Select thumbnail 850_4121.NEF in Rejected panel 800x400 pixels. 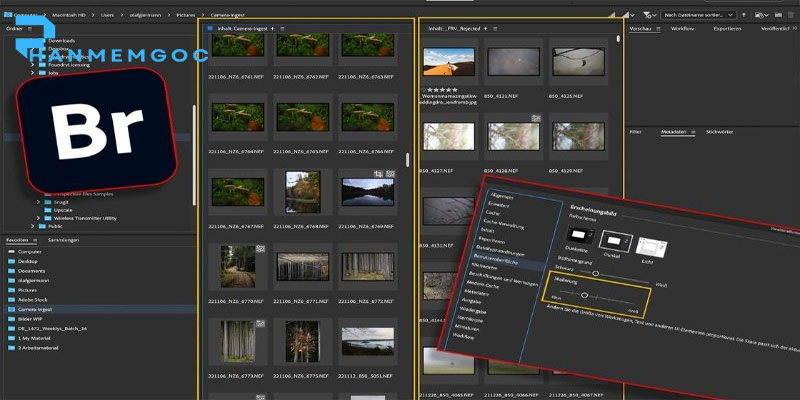point(513,62)
